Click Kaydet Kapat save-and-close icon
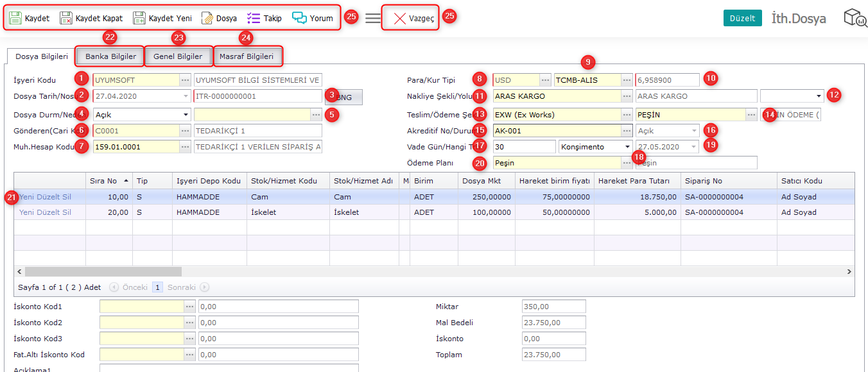868x372 pixels. tap(65, 19)
